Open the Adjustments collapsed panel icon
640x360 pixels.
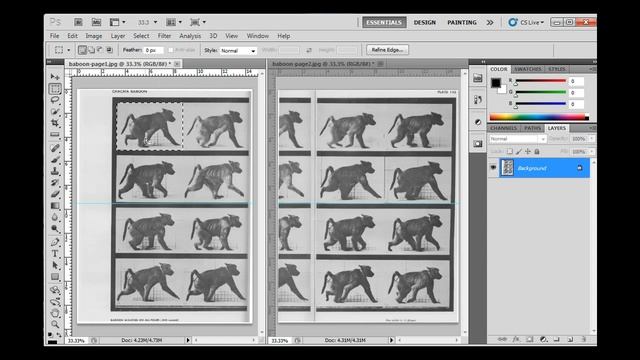coord(478,122)
